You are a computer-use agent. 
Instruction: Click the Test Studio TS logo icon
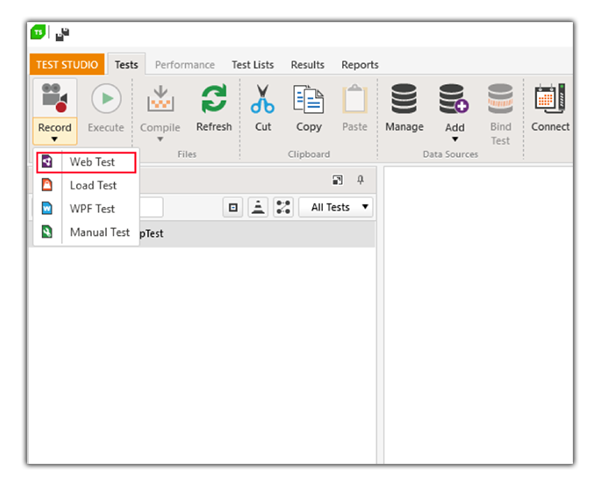coord(38,32)
